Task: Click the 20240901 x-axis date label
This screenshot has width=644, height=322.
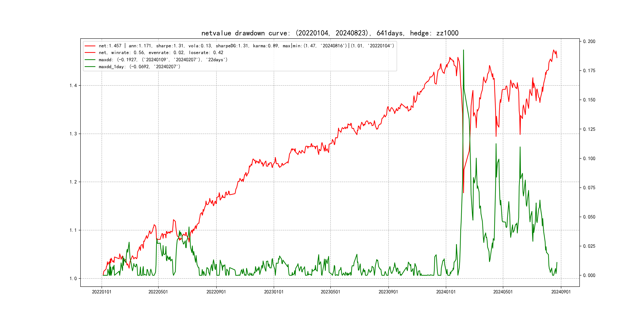Action: coord(561,292)
